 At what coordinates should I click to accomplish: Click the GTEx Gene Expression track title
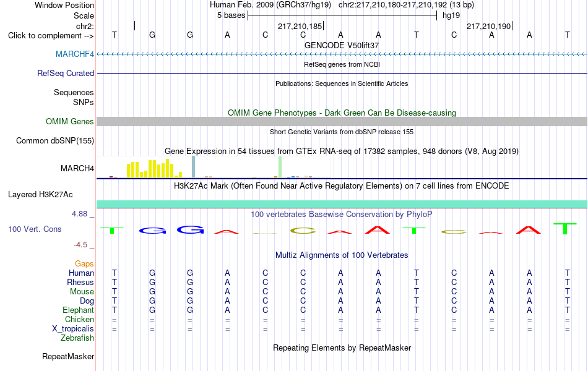342,151
